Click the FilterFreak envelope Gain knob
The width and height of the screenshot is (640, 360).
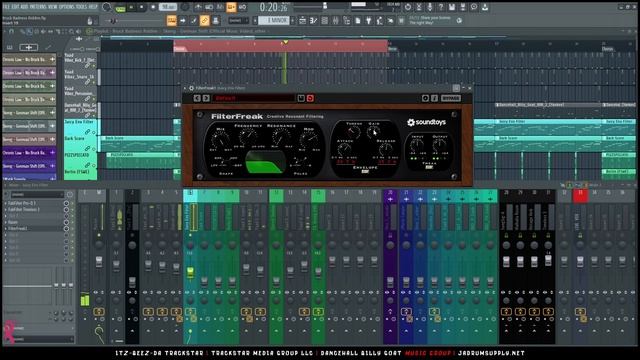click(x=373, y=132)
